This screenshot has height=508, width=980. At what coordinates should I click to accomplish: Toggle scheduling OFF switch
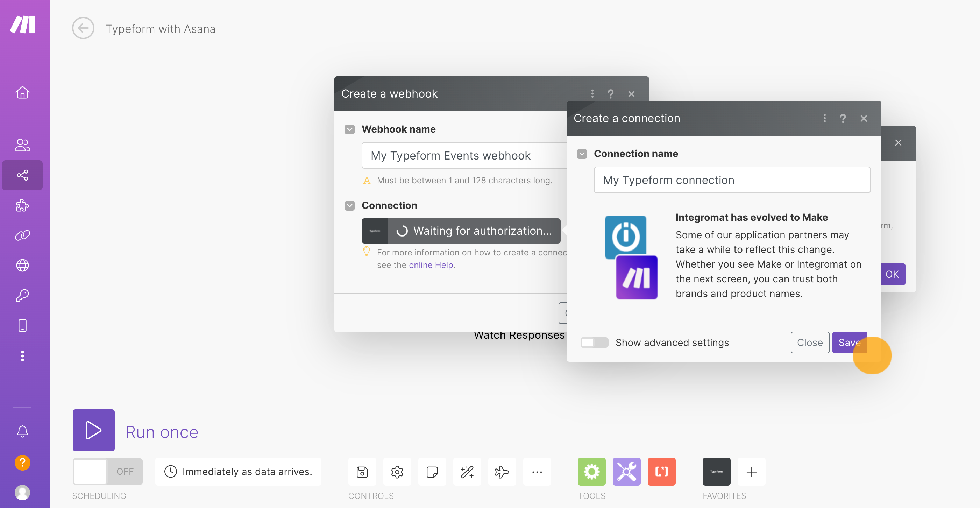108,472
